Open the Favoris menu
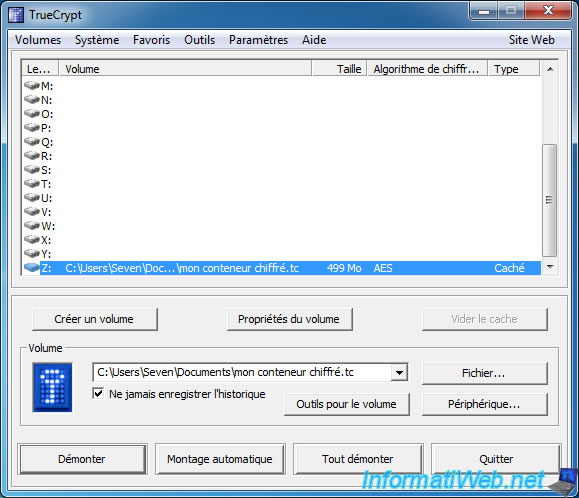This screenshot has height=498, width=579. coord(151,40)
